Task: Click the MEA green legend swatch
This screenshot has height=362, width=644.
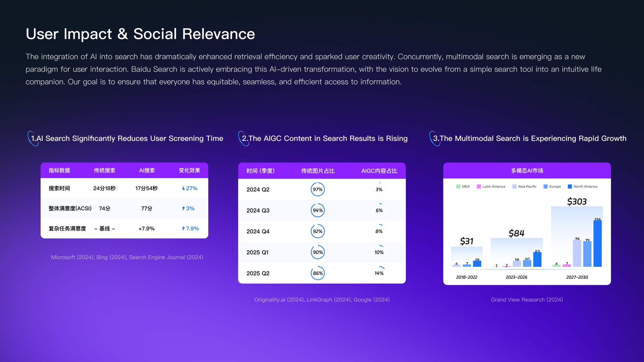Action: coord(458,187)
